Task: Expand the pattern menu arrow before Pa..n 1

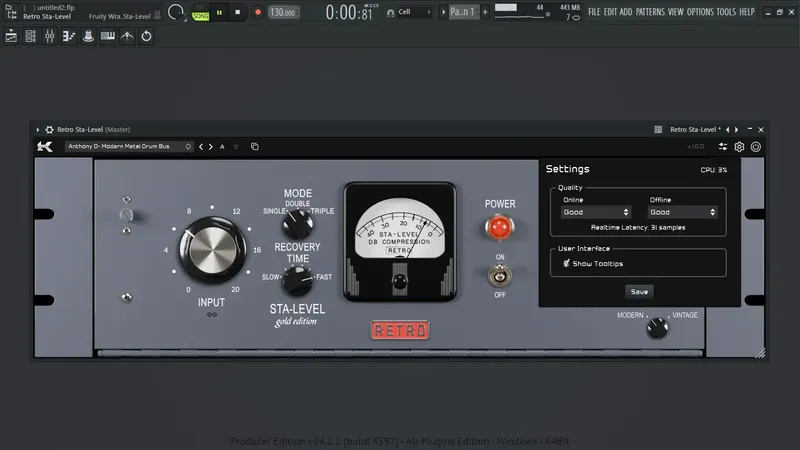Action: [443, 12]
